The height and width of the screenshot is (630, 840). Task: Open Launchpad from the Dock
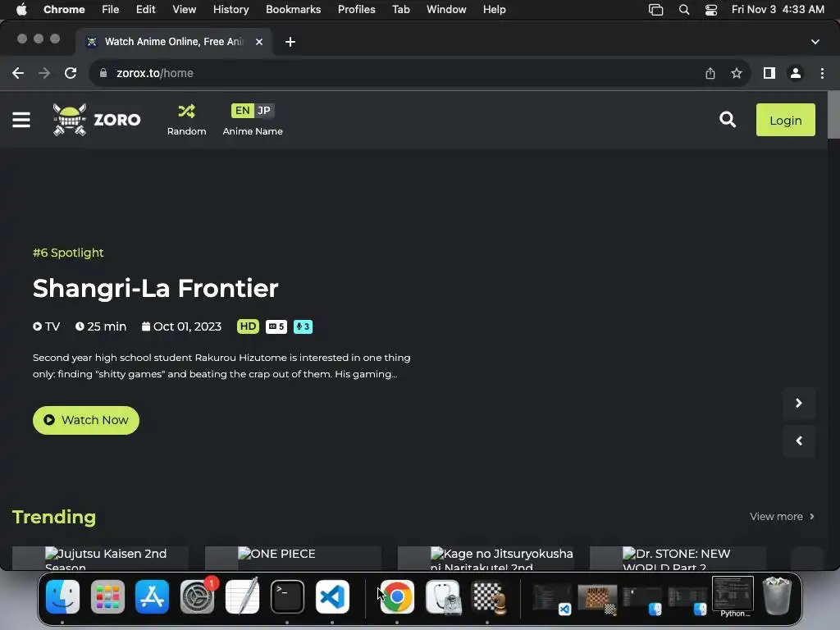107,596
